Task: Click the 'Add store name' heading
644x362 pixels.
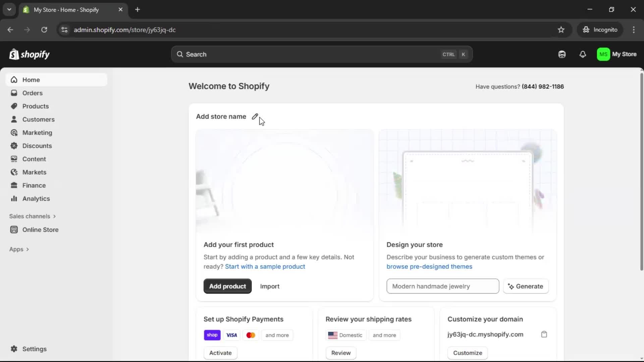Action: (221, 117)
